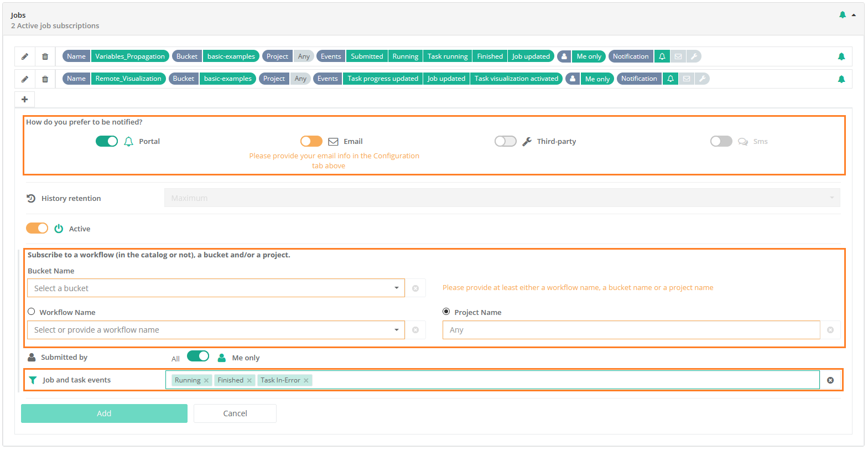Click the bell icon beside Portal
The image size is (868, 450).
point(128,142)
